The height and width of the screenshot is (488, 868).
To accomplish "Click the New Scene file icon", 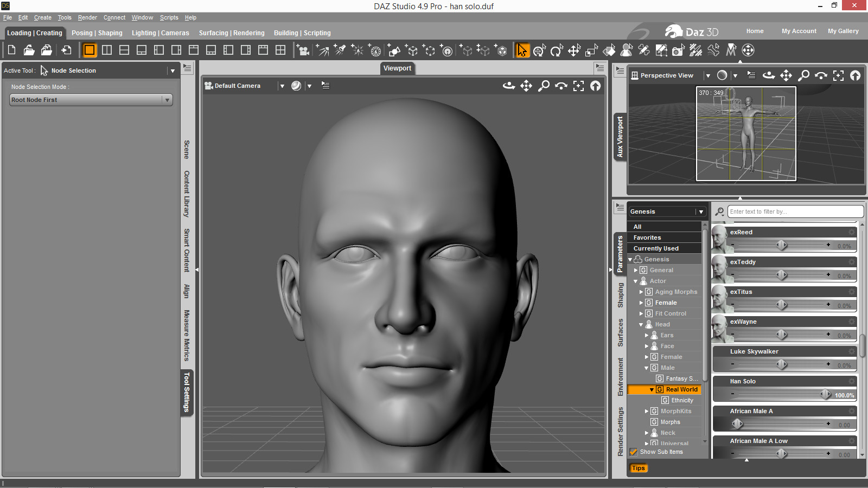I will pos(11,50).
